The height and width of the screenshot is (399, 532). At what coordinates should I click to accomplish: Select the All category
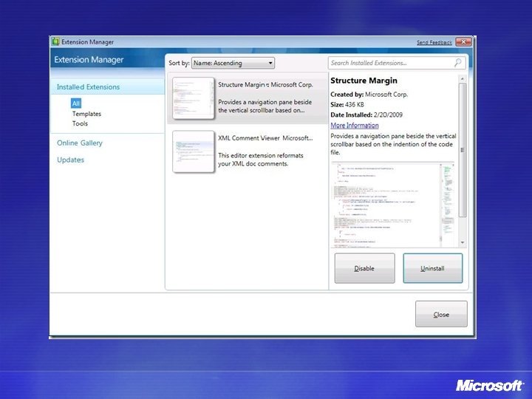coord(76,103)
